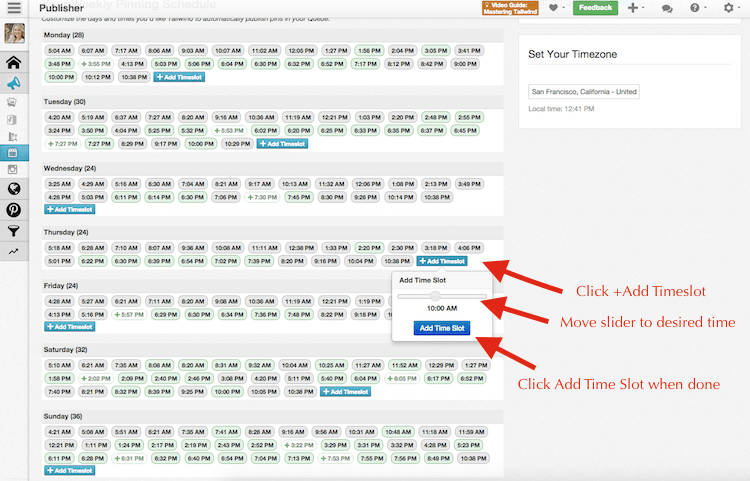Add suggested Saturday 2:02 PM timeslot

coord(96,378)
